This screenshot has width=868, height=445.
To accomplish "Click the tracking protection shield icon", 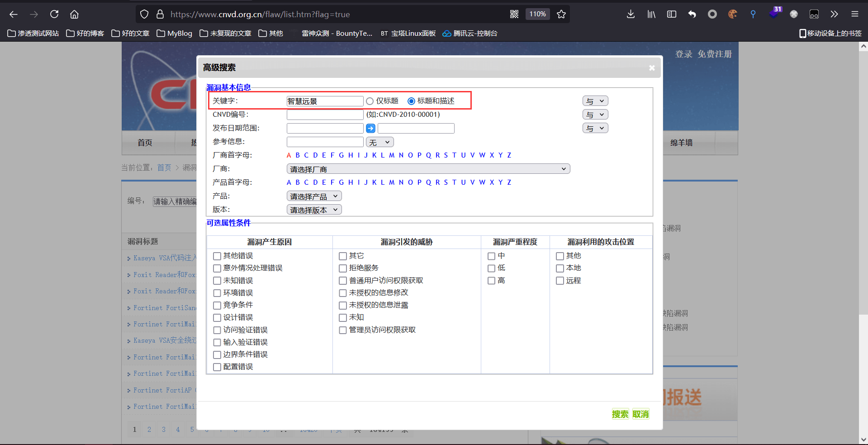I will pyautogui.click(x=144, y=14).
